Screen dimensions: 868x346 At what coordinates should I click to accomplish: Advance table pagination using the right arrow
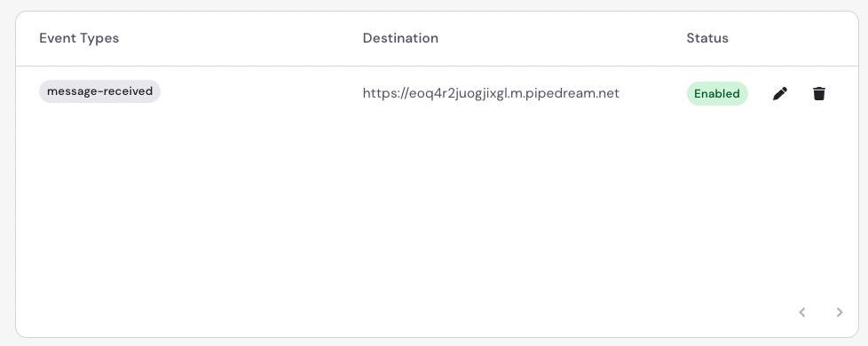pyautogui.click(x=840, y=312)
